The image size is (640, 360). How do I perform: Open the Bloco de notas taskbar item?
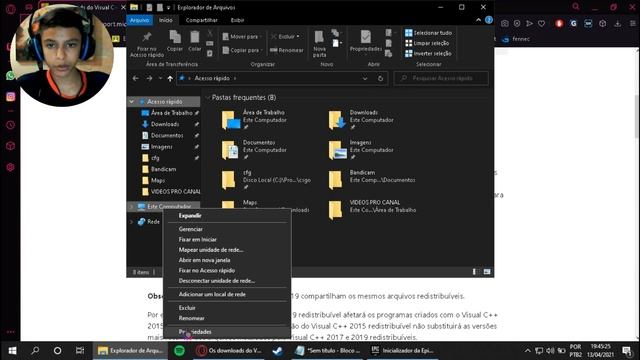(328, 351)
